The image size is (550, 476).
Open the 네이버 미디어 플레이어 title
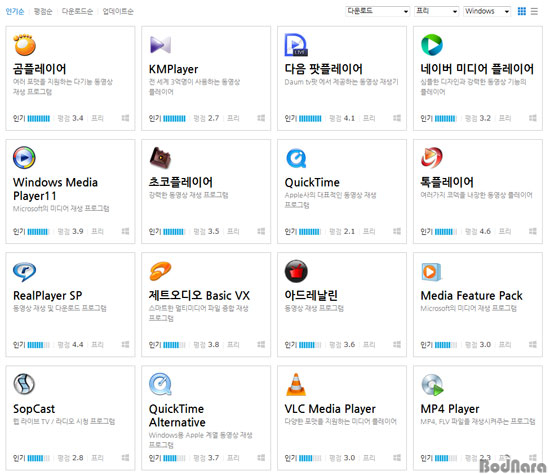click(477, 69)
